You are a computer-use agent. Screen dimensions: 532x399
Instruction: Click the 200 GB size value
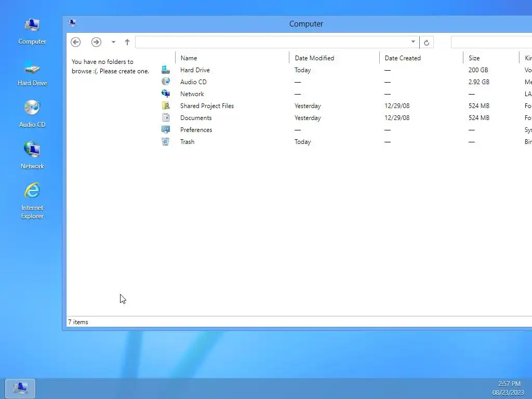[x=478, y=70]
